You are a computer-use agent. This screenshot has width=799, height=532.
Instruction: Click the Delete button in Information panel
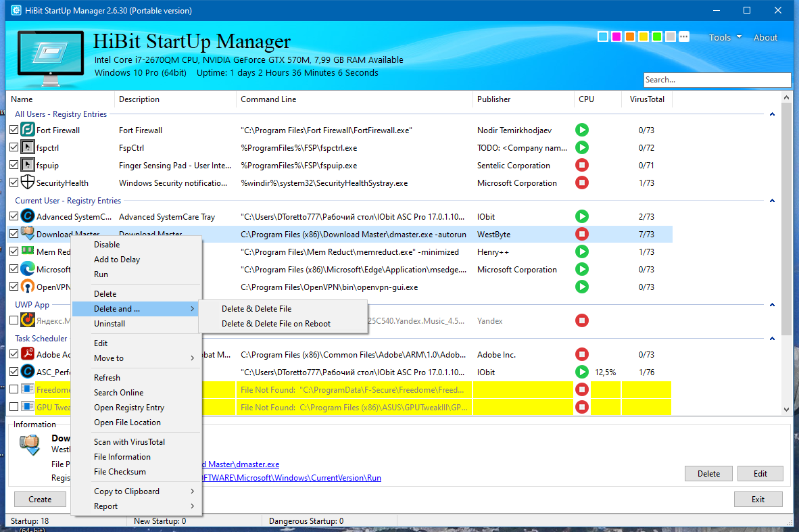coord(708,473)
